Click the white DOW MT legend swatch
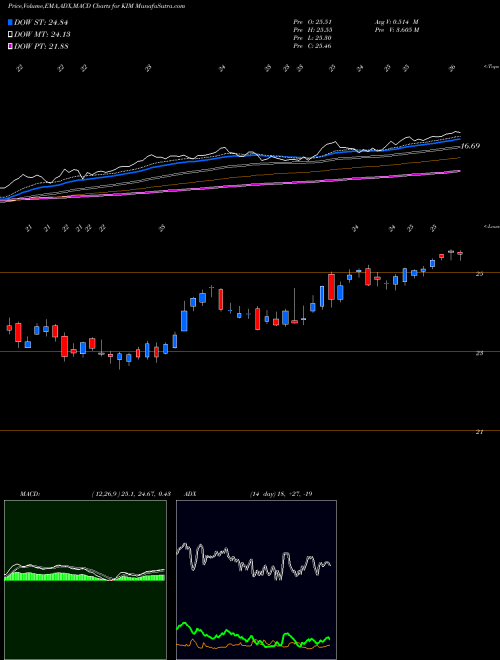The width and height of the screenshot is (500, 660). point(11,35)
